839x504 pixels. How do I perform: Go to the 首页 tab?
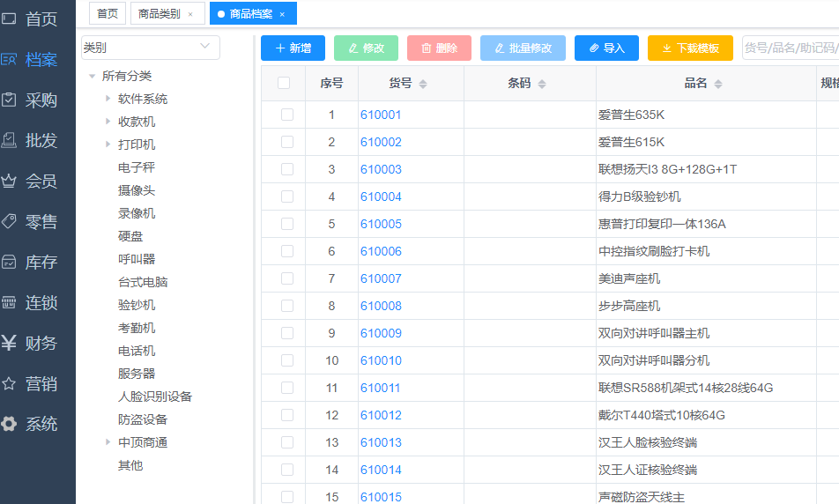click(108, 13)
